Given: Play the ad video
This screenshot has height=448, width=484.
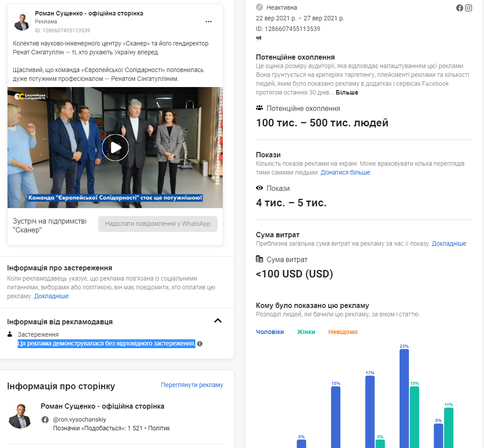Looking at the screenshot, I should click(x=115, y=148).
